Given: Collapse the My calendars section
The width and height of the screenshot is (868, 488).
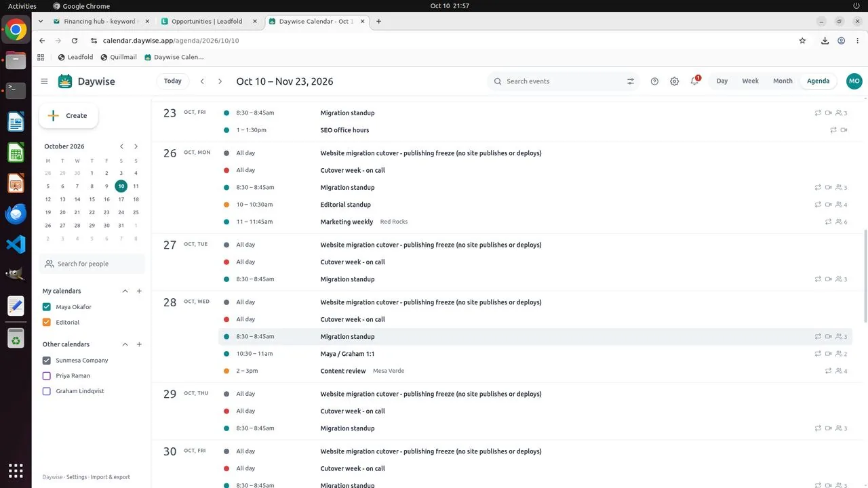Looking at the screenshot, I should pyautogui.click(x=125, y=291).
